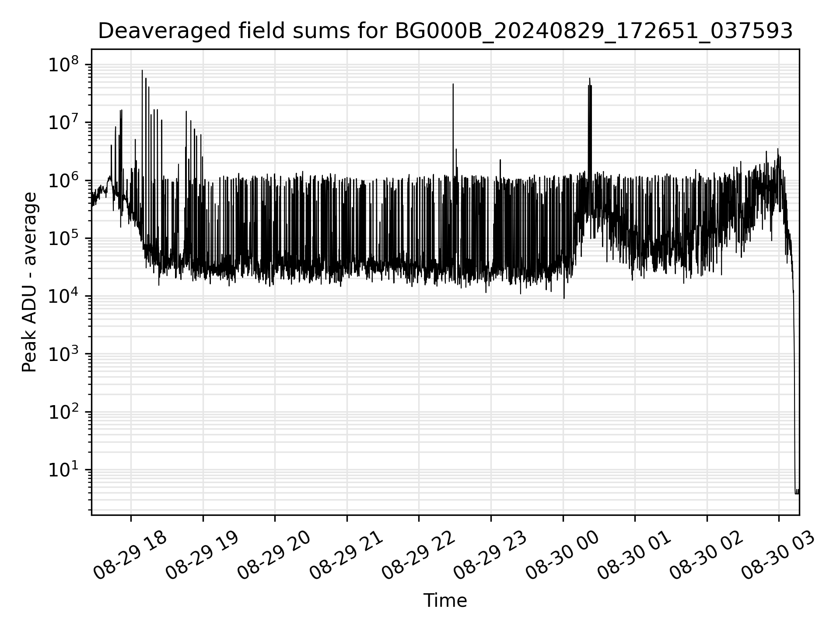Click the y tick label 10^5

coord(64,237)
